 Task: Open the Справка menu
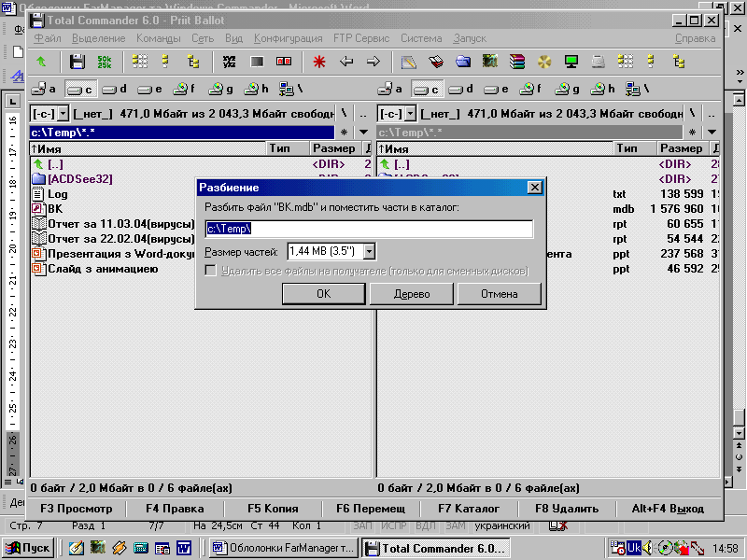pos(695,38)
